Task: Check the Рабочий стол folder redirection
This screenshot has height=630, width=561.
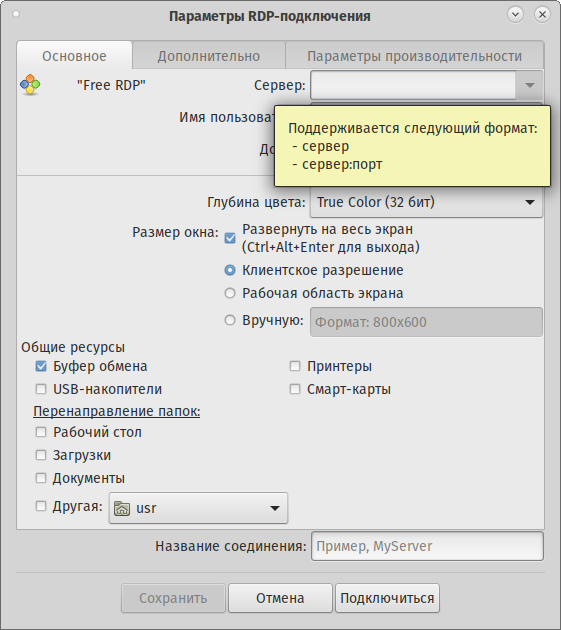Action: click(41, 432)
